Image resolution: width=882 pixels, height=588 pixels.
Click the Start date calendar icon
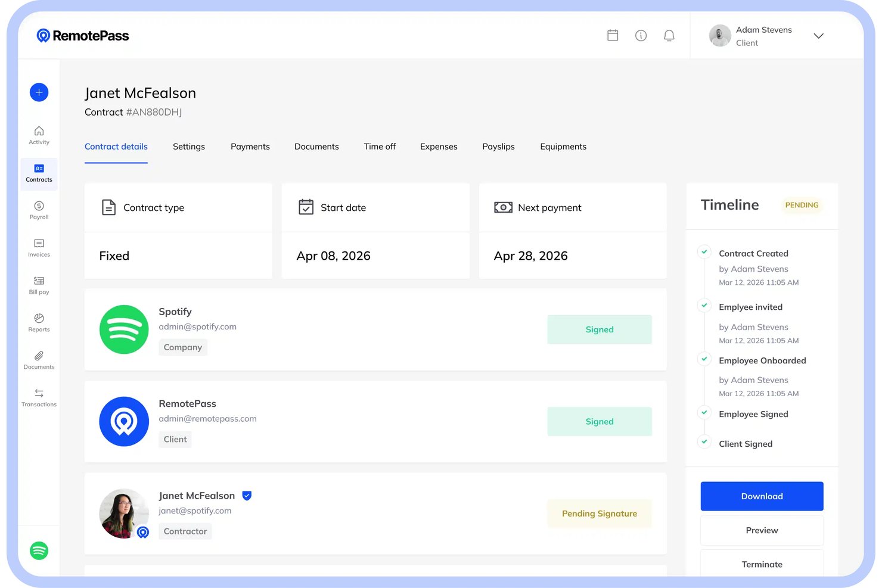[x=306, y=207]
